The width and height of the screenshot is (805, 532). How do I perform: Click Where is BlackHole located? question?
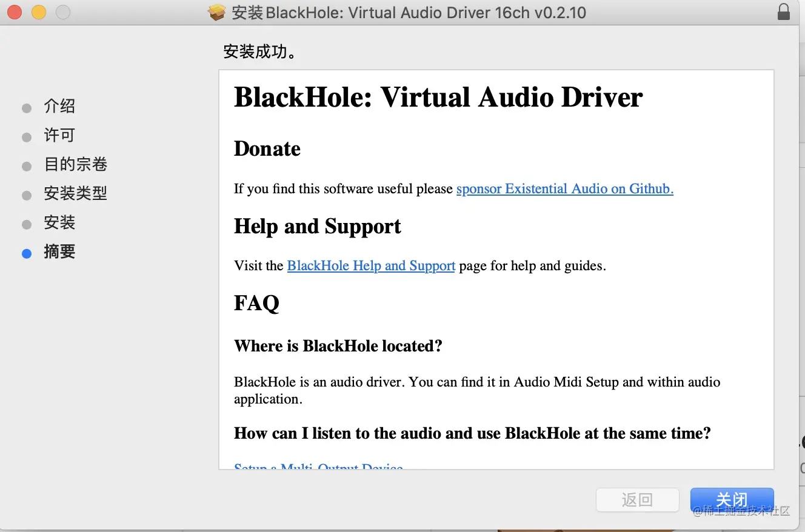pyautogui.click(x=338, y=346)
